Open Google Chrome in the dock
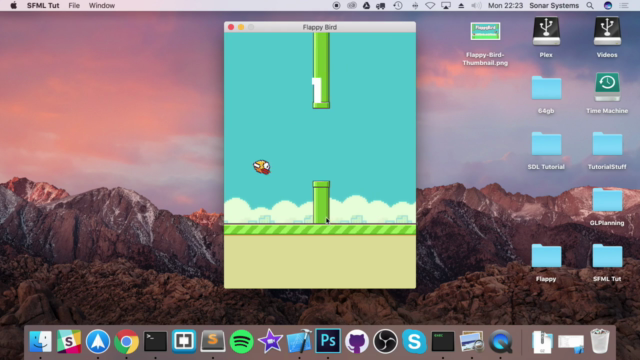The height and width of the screenshot is (360, 640). (x=127, y=341)
